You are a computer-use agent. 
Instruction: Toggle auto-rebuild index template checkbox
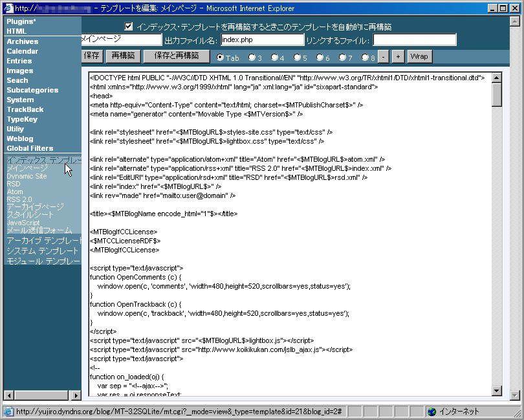pos(128,26)
